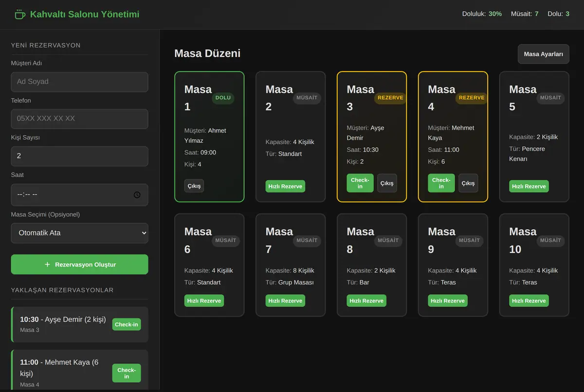The height and width of the screenshot is (392, 584).
Task: Focus the Telefon input field
Action: [80, 119]
